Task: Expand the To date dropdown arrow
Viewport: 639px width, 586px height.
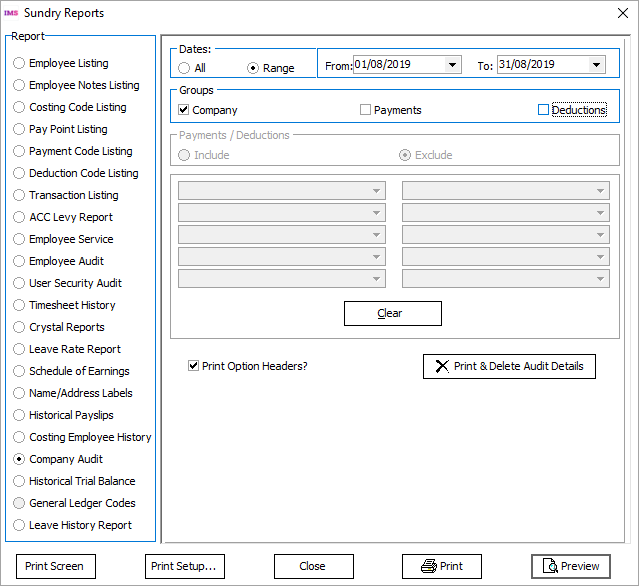Action: coord(596,65)
